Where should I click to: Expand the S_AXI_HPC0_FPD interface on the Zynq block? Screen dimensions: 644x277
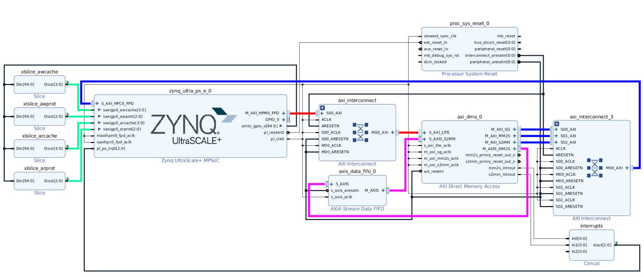(x=97, y=103)
